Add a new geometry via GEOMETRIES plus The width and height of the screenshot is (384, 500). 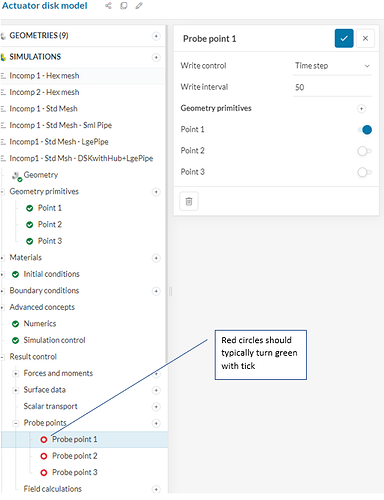pyautogui.click(x=156, y=36)
